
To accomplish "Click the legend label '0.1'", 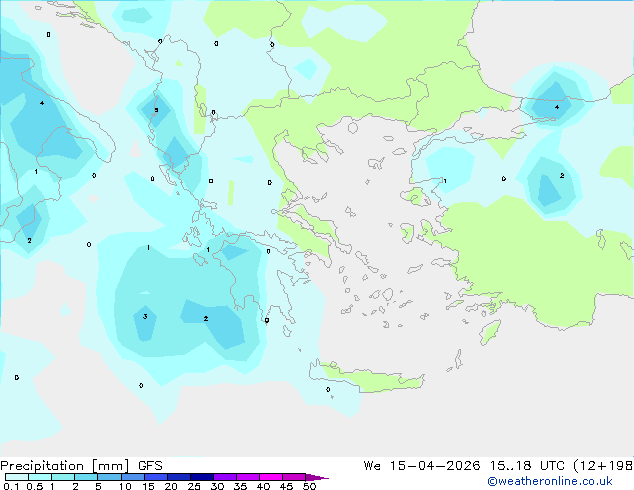I will pyautogui.click(x=11, y=486).
